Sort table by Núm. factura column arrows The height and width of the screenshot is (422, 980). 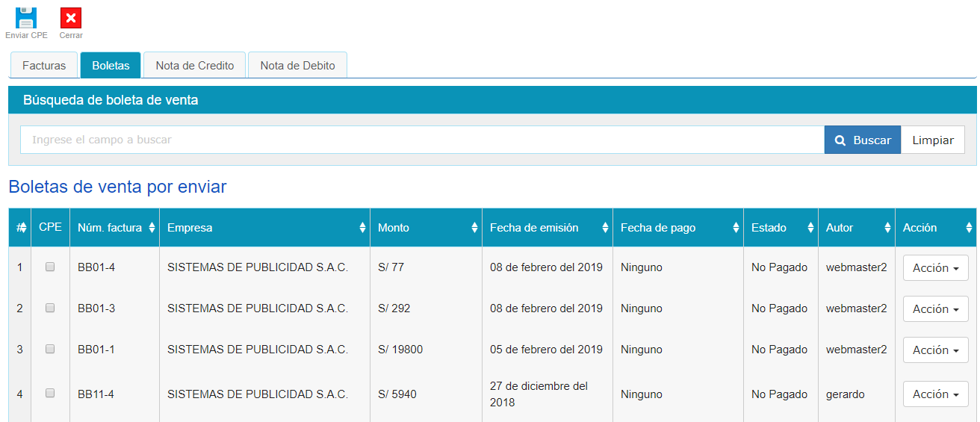tap(152, 228)
